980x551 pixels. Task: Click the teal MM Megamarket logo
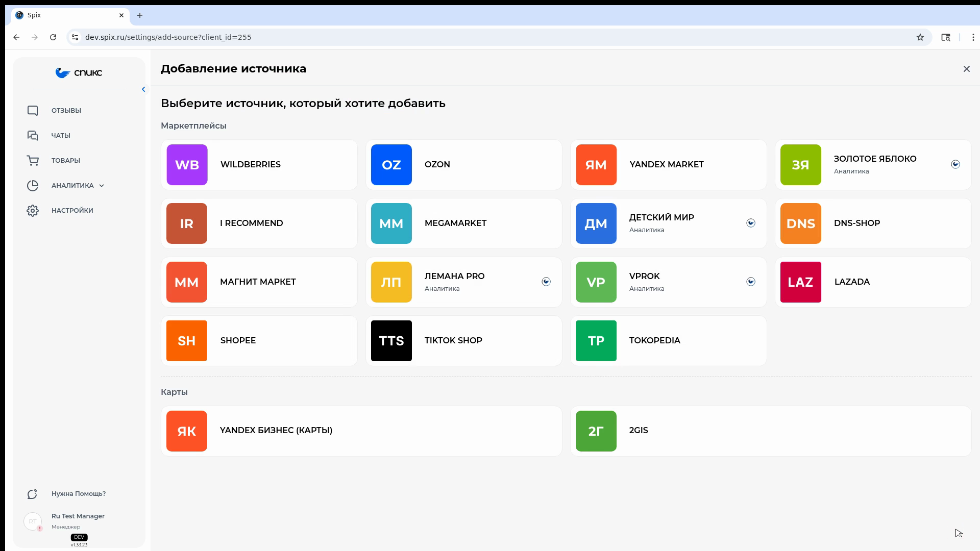pos(391,223)
